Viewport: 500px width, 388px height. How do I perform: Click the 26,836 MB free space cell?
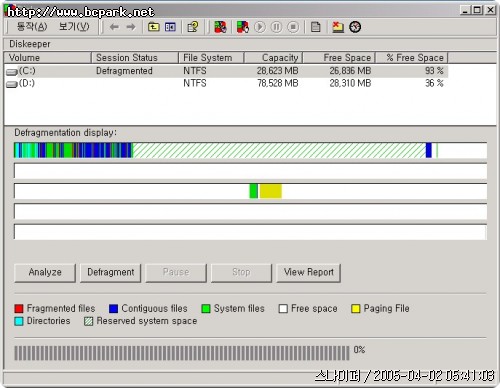point(350,71)
